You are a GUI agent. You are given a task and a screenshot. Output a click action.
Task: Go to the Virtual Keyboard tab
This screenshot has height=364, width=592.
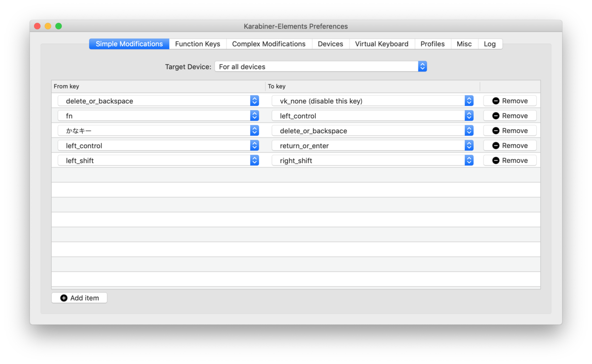point(382,44)
